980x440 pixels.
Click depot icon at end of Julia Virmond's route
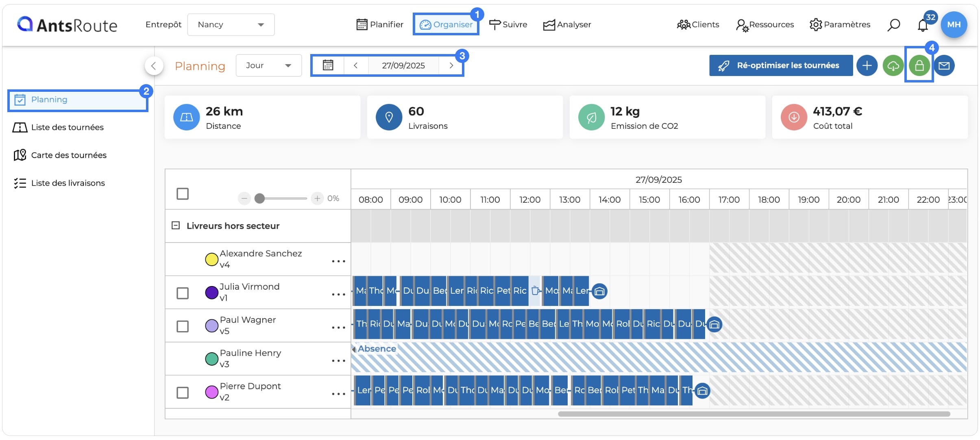(599, 291)
